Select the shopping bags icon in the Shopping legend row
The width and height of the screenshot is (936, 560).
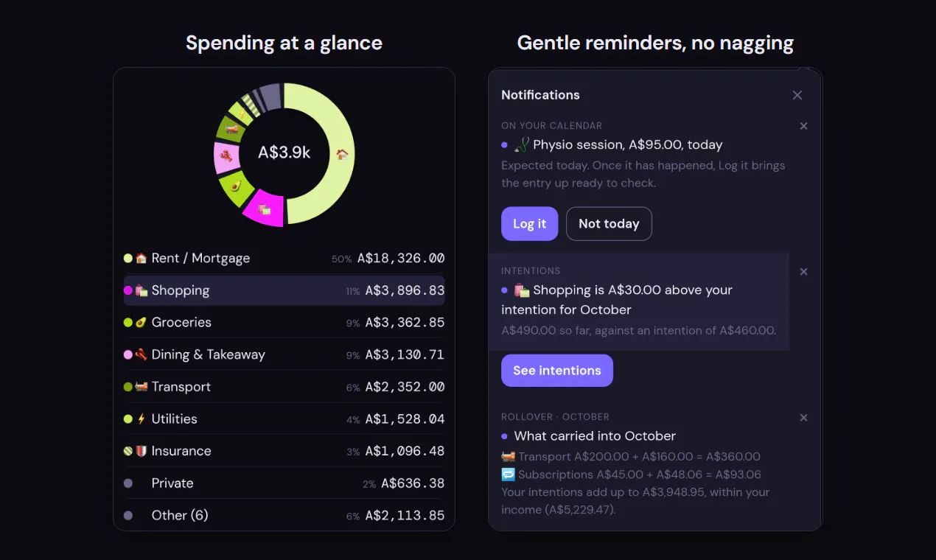tap(141, 290)
